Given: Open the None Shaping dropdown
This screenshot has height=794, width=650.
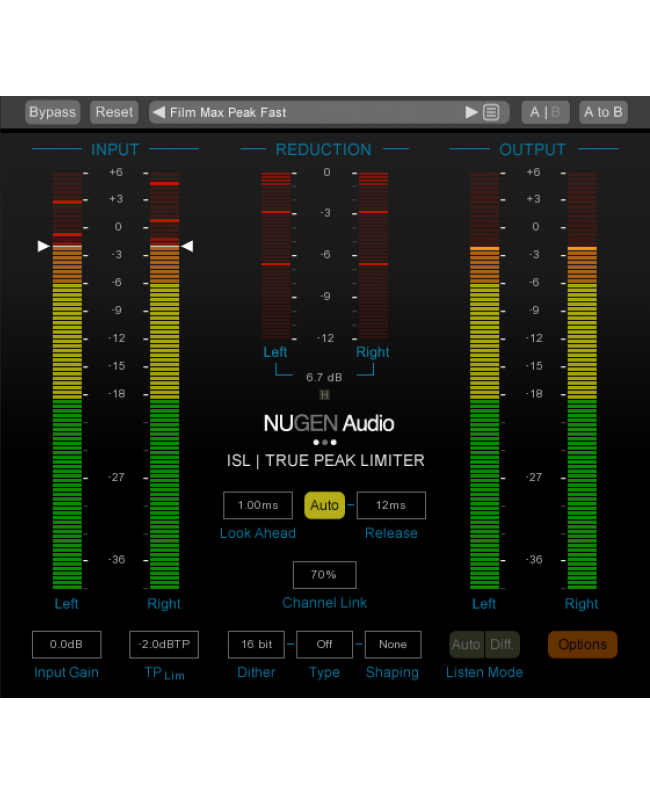Looking at the screenshot, I should (393, 645).
